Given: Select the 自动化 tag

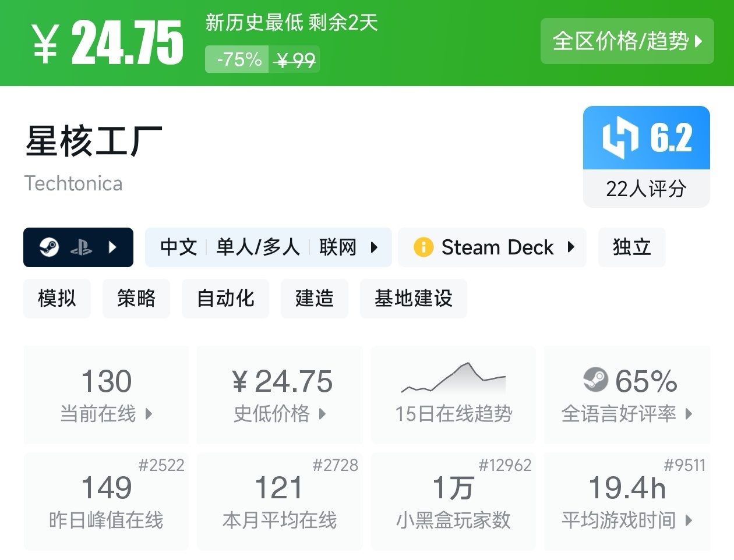Looking at the screenshot, I should tap(225, 298).
